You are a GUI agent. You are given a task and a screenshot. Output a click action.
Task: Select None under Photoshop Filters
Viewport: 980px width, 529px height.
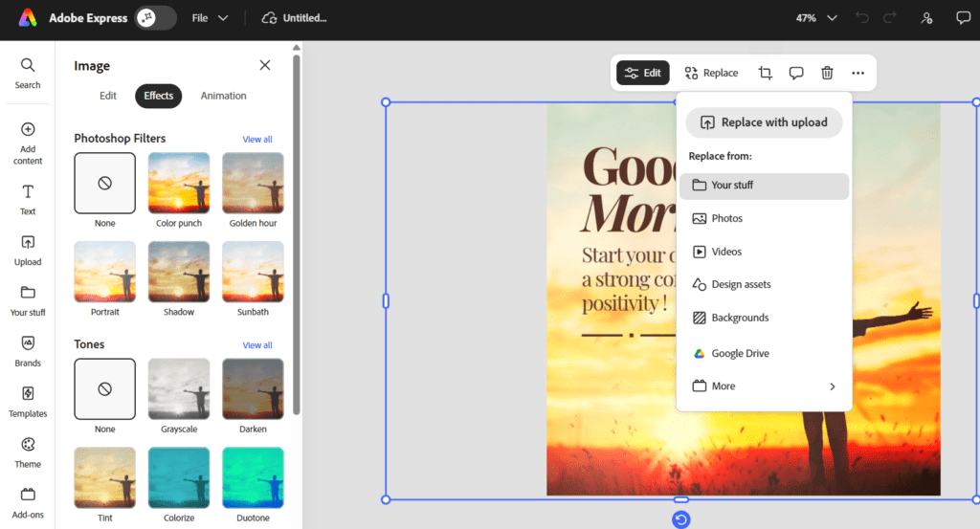104,183
